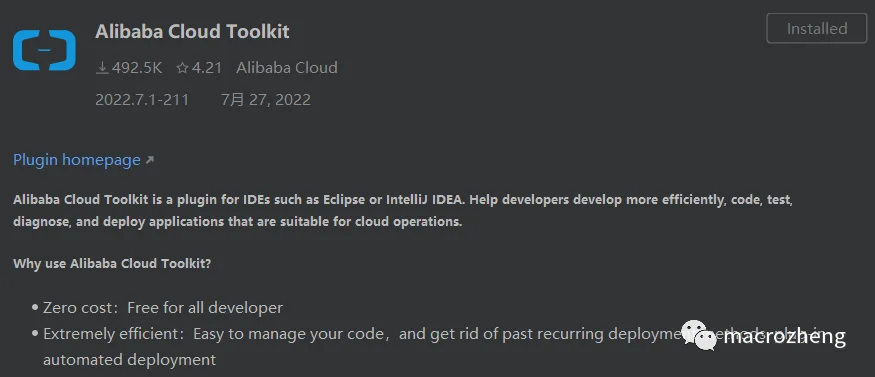The width and height of the screenshot is (875, 377).
Task: Click the Installed button
Action: (817, 28)
